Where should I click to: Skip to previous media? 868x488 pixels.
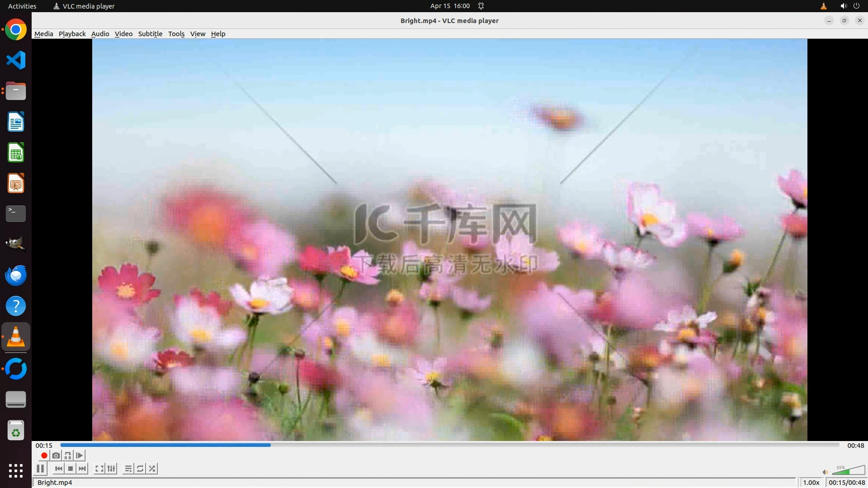point(59,469)
